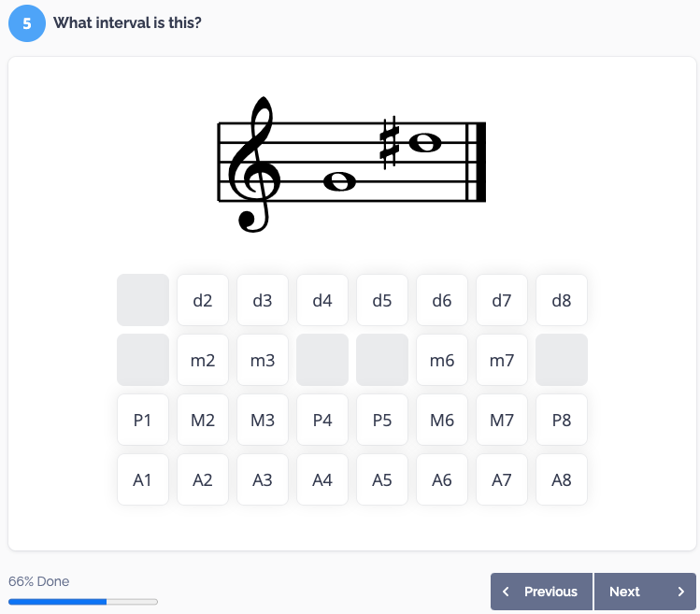Select the d5 diminished fifth answer
The image size is (700, 614).
coord(382,300)
